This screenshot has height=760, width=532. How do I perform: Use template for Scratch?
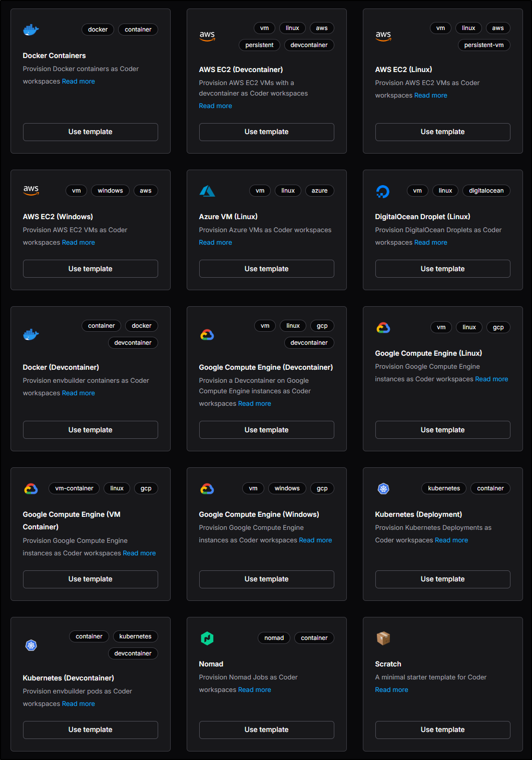[443, 730]
